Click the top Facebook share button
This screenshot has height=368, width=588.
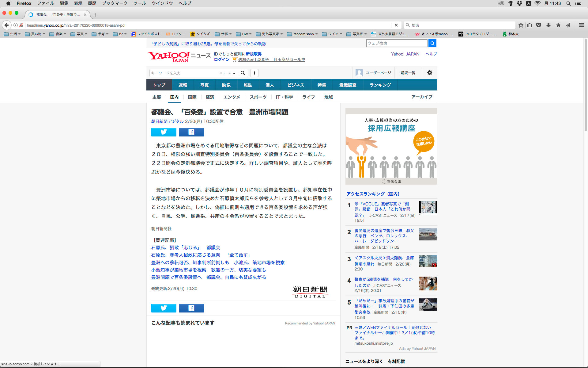click(x=191, y=132)
